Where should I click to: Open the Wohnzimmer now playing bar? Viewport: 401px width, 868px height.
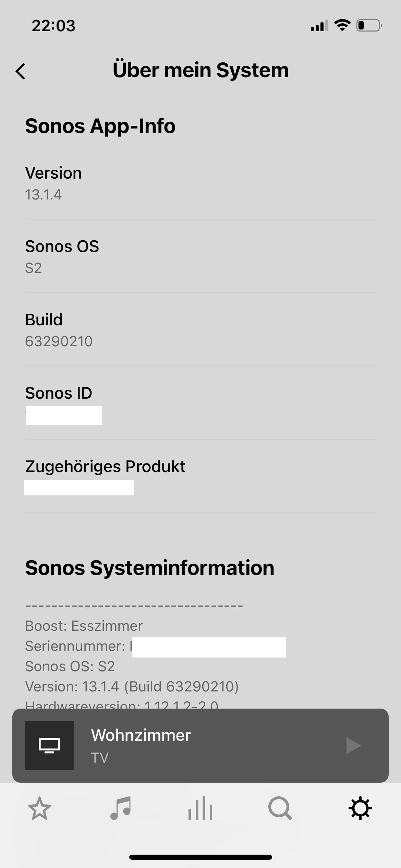coord(206,746)
